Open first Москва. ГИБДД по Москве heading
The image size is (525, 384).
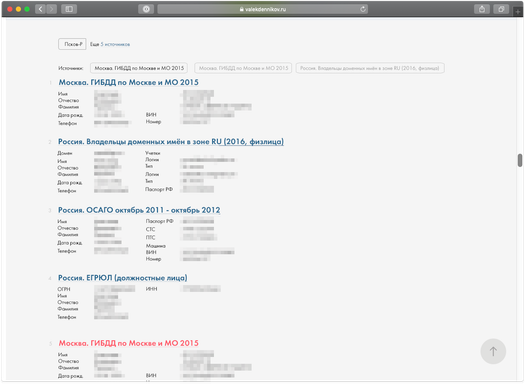tap(129, 82)
